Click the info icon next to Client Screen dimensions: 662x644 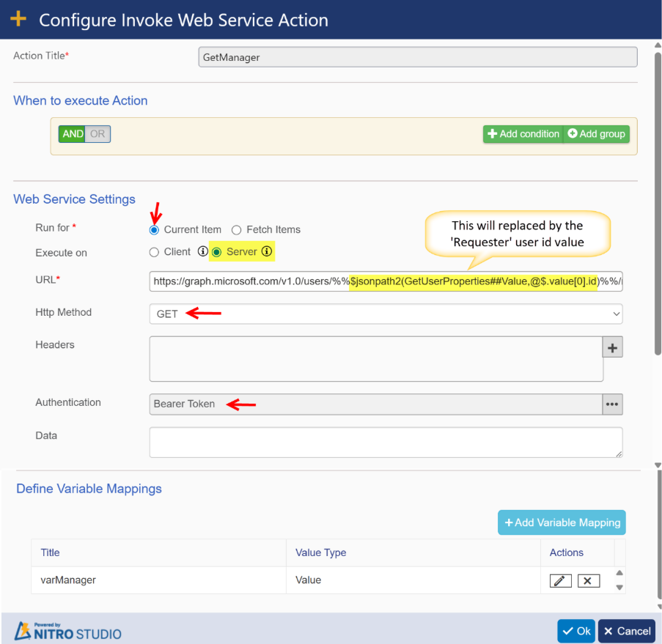(x=203, y=252)
